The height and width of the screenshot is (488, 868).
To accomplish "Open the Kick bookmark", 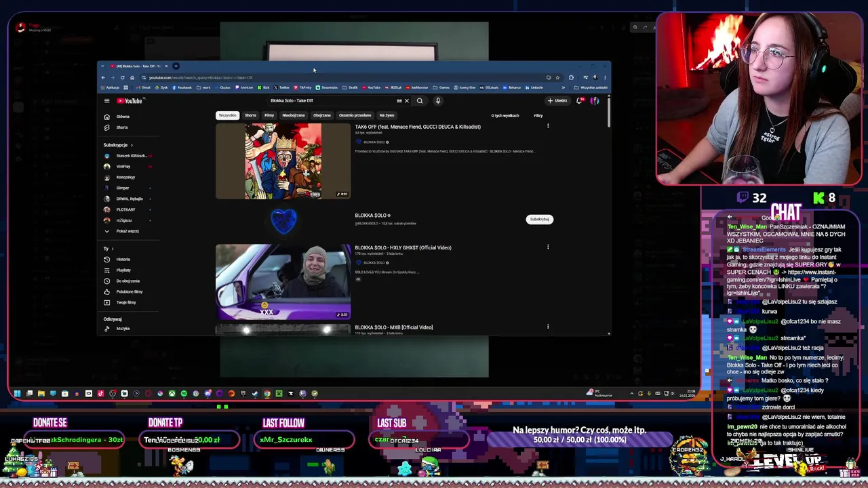I will point(264,87).
